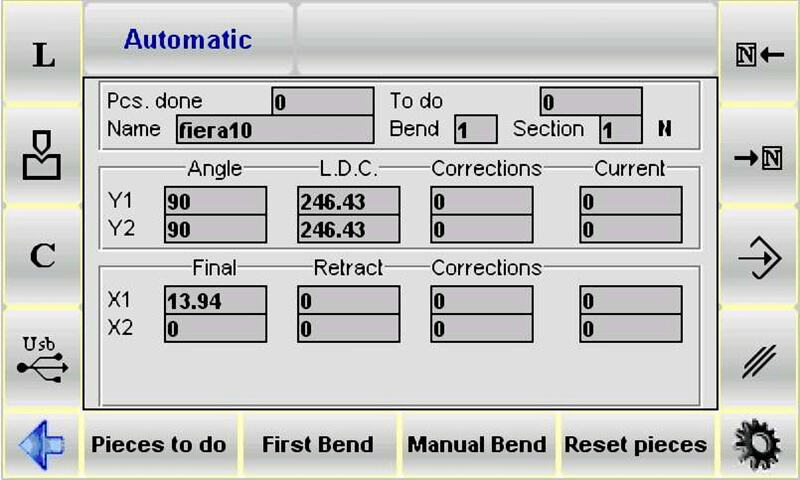Open the gear settings icon
The height and width of the screenshot is (480, 800).
coord(759,444)
